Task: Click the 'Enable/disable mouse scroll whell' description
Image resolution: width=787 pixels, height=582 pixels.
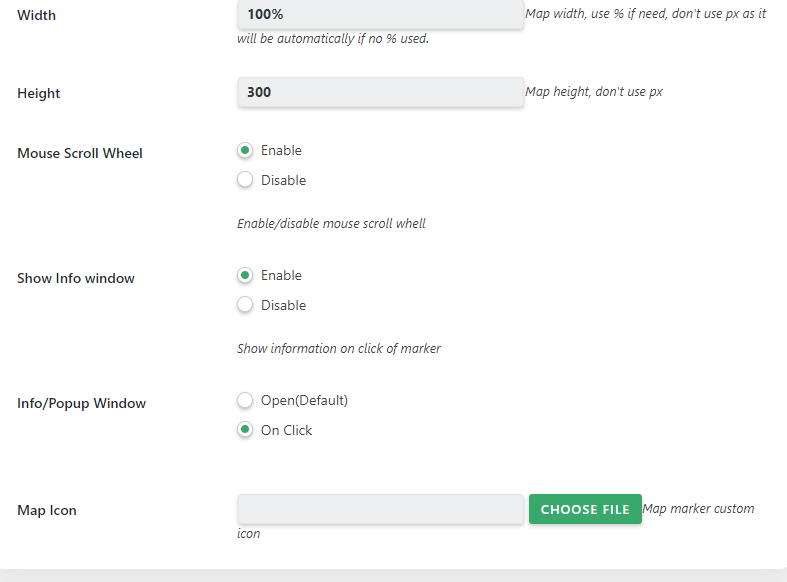Action: point(331,223)
